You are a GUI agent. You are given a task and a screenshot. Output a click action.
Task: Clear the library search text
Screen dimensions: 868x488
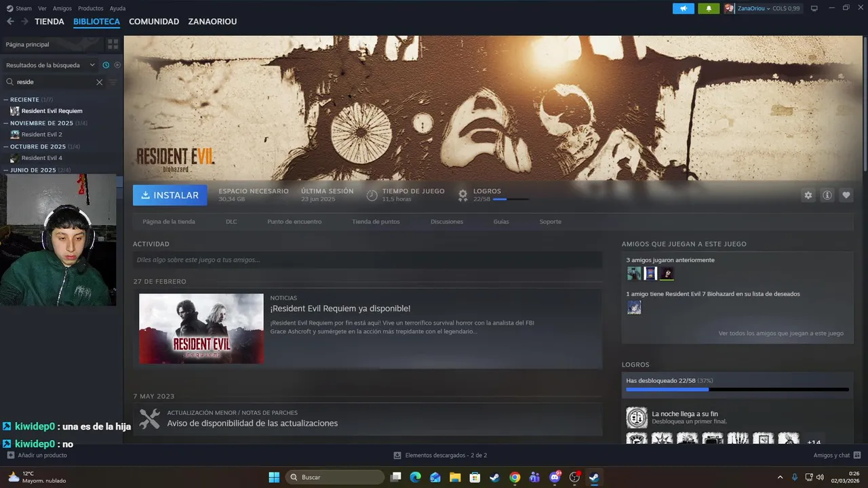pyautogui.click(x=99, y=82)
